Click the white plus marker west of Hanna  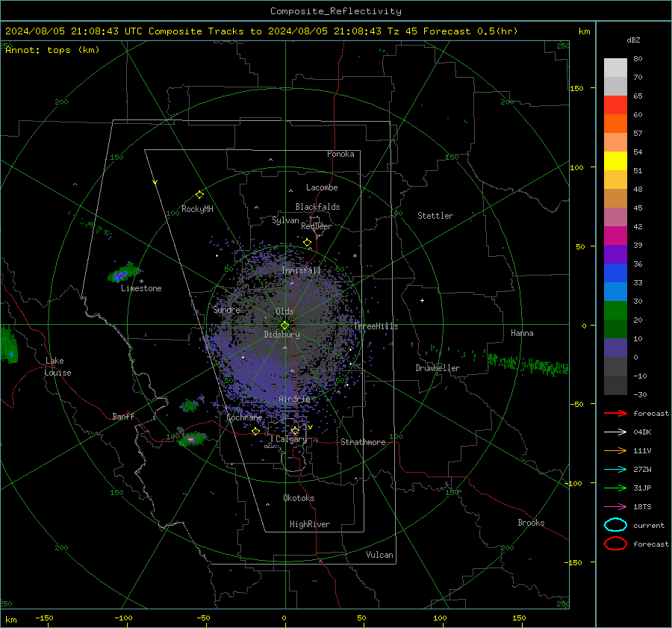pos(422,300)
